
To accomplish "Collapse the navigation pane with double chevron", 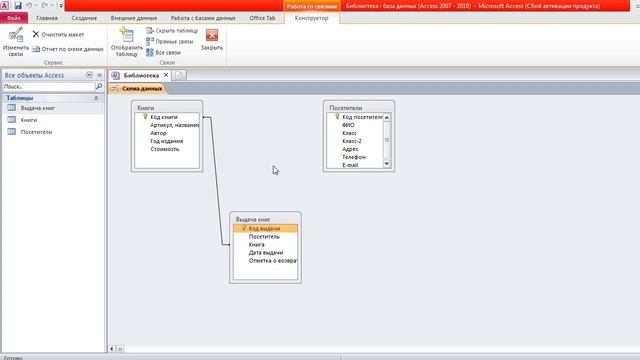I will tap(100, 75).
